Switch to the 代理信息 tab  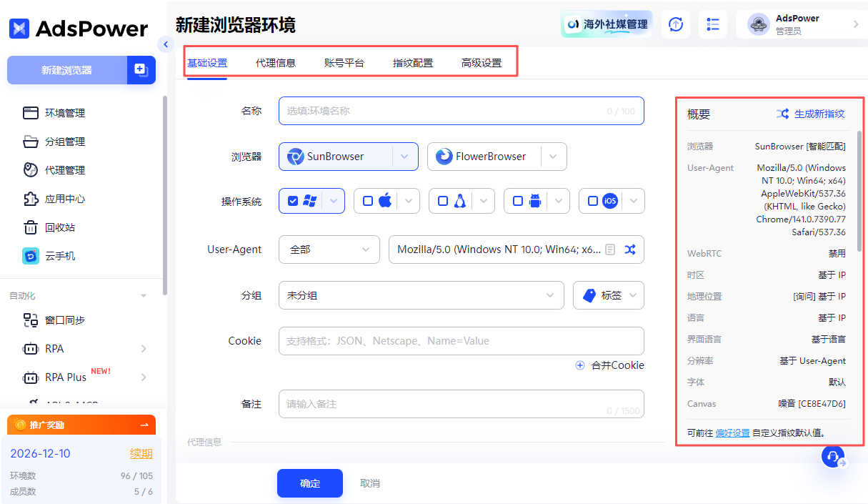[276, 62]
